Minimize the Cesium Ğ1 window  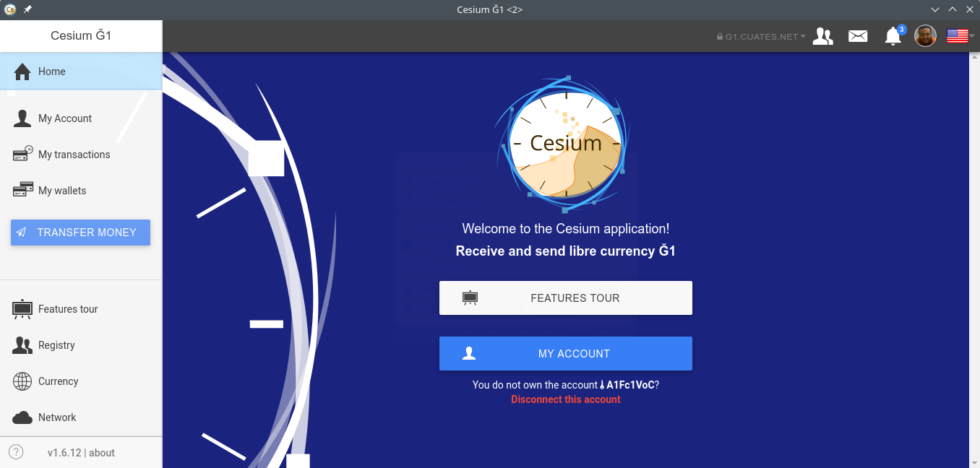[936, 9]
